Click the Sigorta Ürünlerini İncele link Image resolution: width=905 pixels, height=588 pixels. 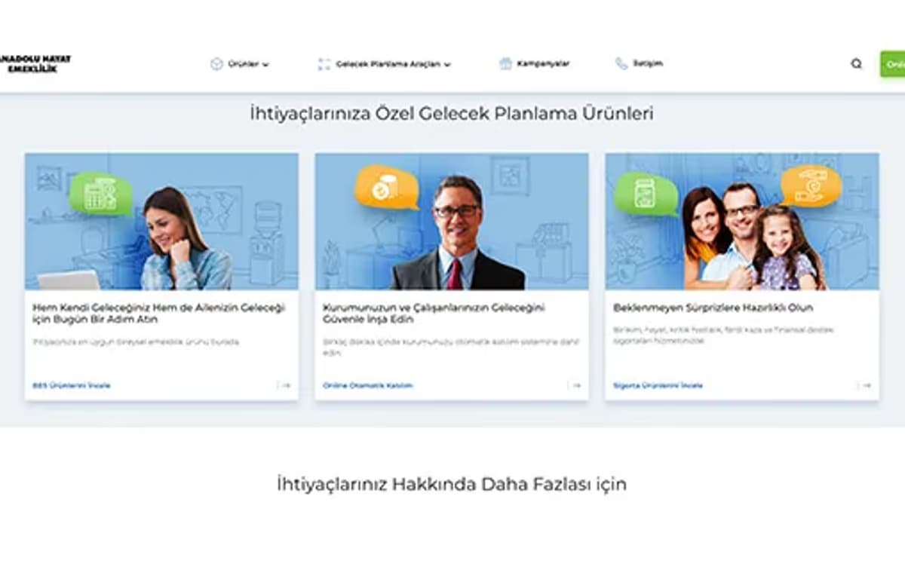click(x=658, y=385)
